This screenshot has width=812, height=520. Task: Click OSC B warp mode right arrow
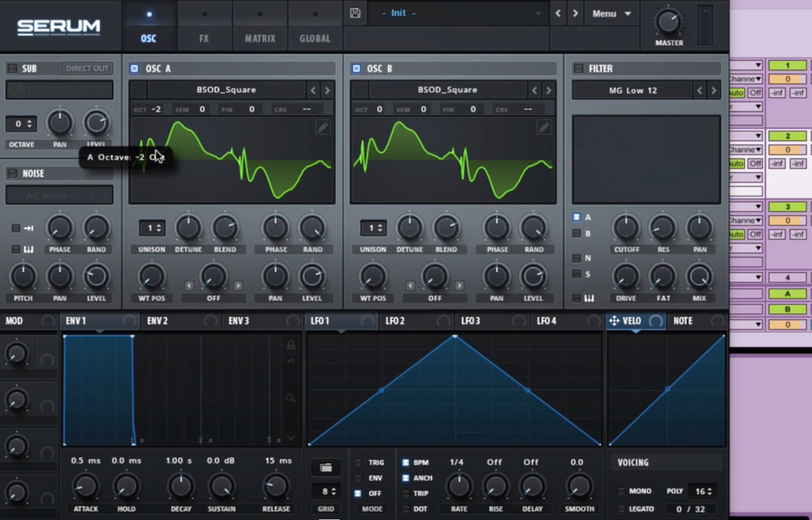(x=459, y=285)
